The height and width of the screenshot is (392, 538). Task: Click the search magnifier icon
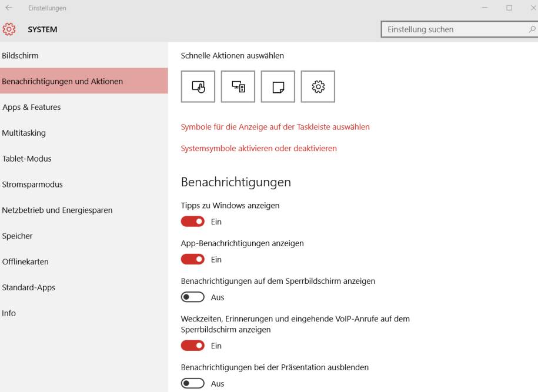point(532,29)
